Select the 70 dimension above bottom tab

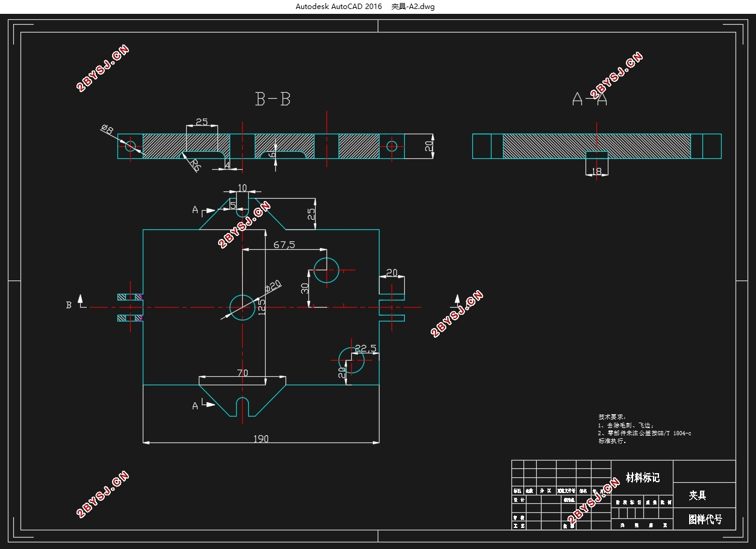tap(242, 373)
